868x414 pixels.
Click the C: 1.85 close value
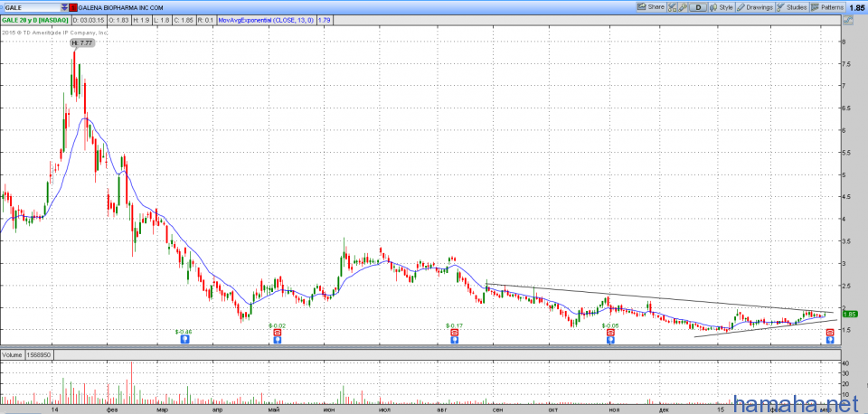pos(184,20)
